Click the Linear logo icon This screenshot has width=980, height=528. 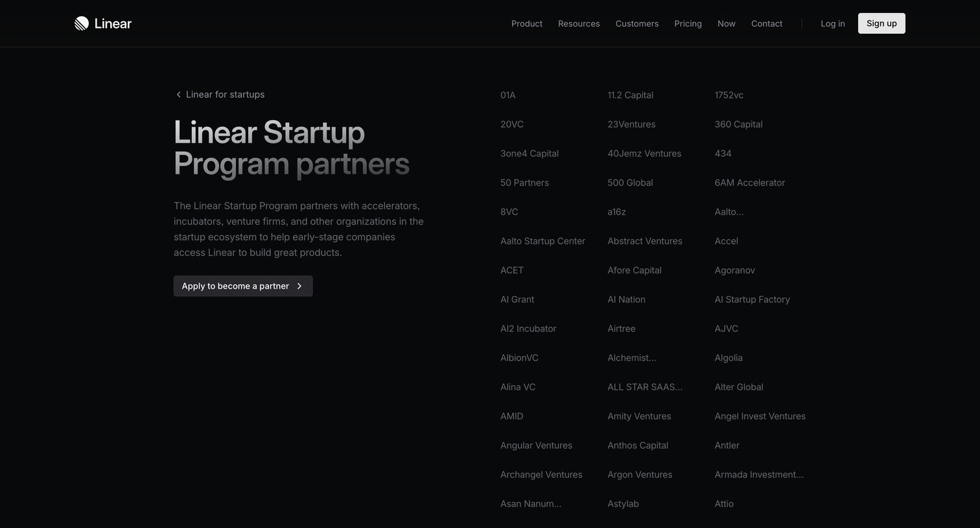tap(82, 23)
